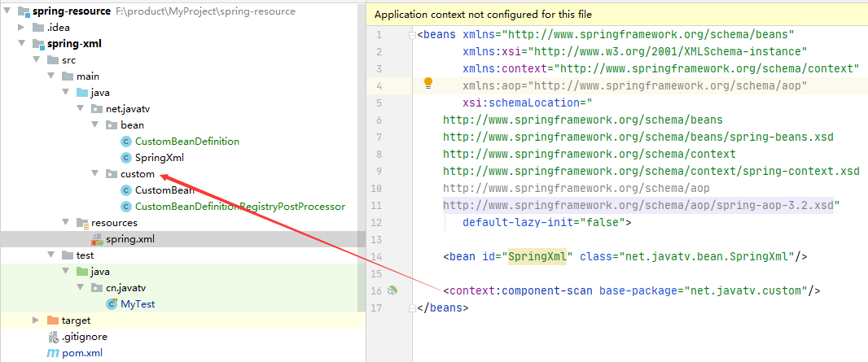Image resolution: width=868 pixels, height=362 pixels.
Task: Collapse the spring-xml module arrow
Action: point(21,44)
